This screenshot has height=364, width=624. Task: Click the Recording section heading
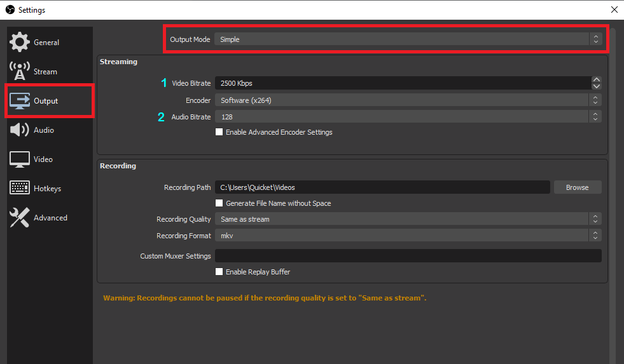[x=118, y=166]
